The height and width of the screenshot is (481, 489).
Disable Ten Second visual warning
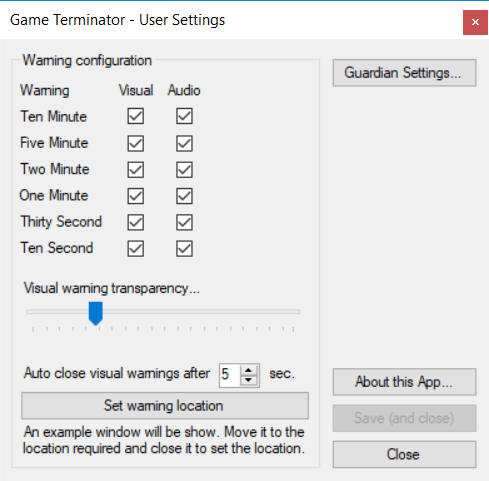click(136, 249)
